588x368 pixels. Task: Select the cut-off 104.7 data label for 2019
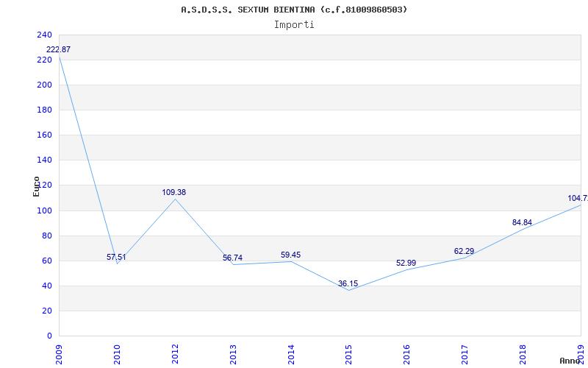tap(578, 198)
